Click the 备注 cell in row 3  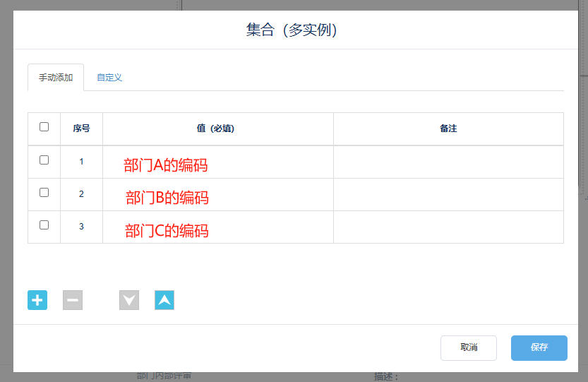[x=448, y=227]
